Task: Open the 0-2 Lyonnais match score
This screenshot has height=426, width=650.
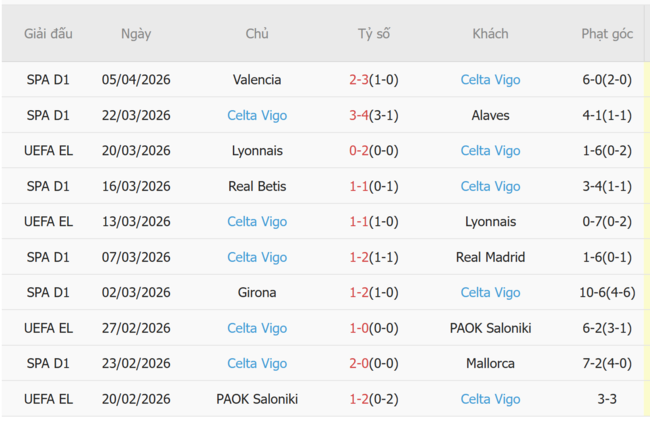Action: 359,151
